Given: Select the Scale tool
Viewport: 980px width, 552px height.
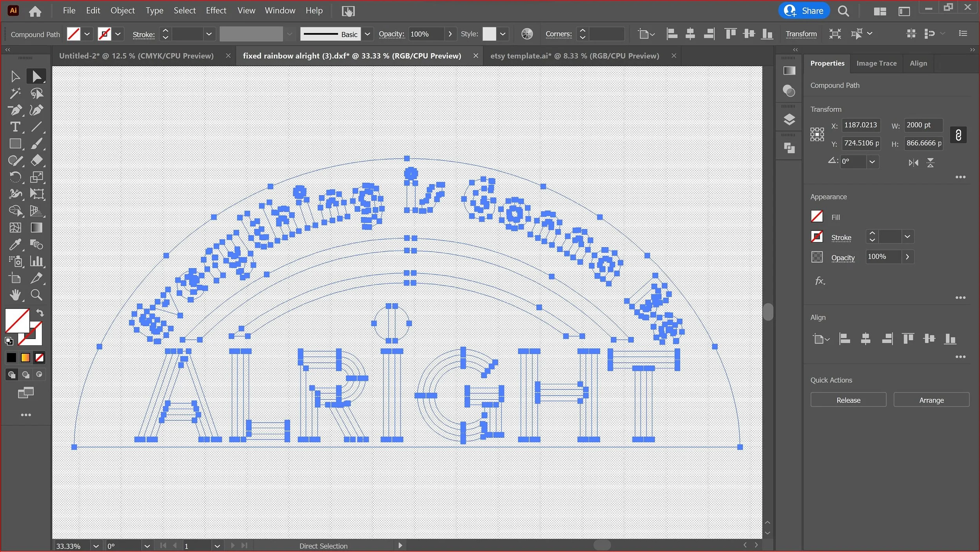Looking at the screenshot, I should click(x=36, y=177).
